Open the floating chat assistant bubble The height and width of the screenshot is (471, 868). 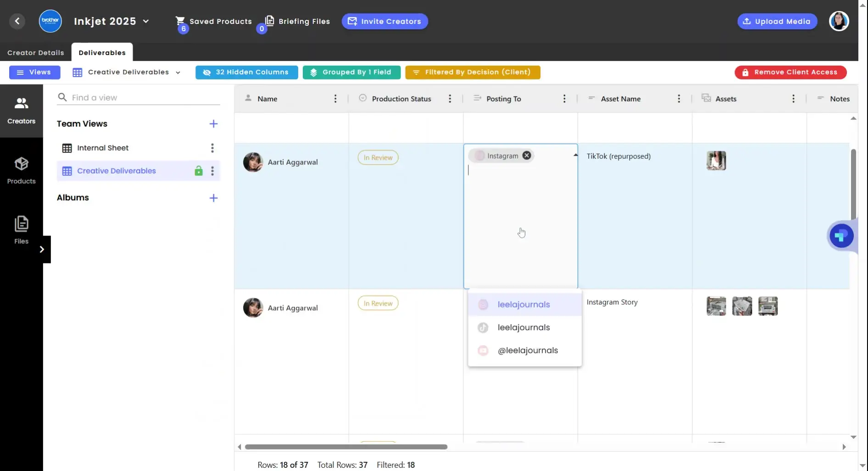(841, 236)
